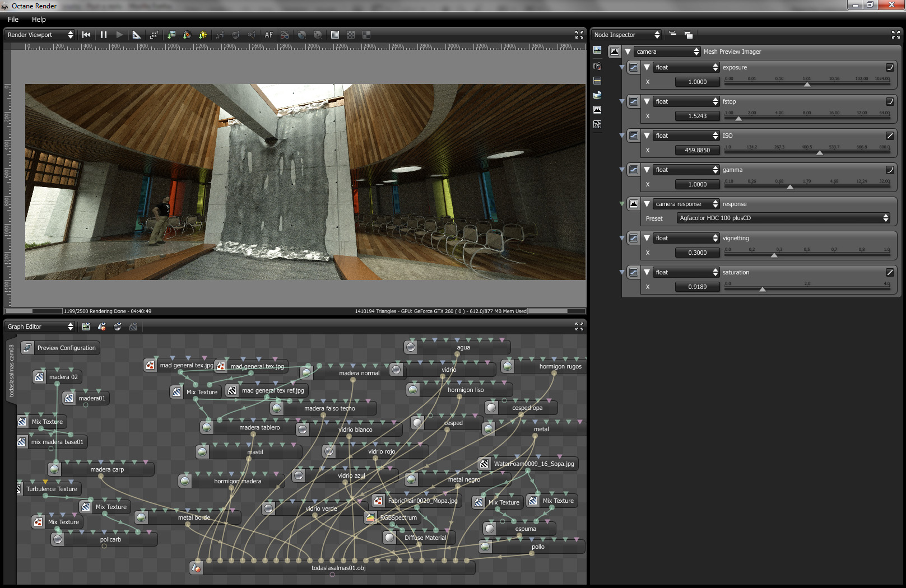Open the Help menu
This screenshot has height=588, width=906.
(x=39, y=19)
